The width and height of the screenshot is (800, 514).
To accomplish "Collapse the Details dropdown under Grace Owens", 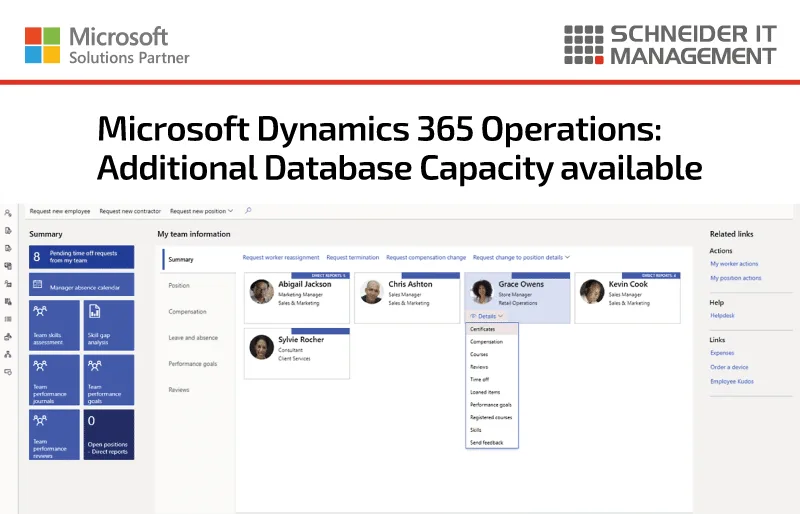I will pyautogui.click(x=487, y=316).
